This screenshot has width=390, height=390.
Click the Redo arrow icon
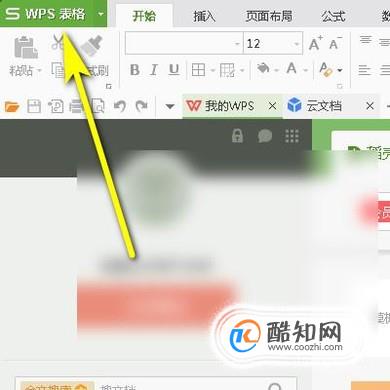[x=142, y=106]
